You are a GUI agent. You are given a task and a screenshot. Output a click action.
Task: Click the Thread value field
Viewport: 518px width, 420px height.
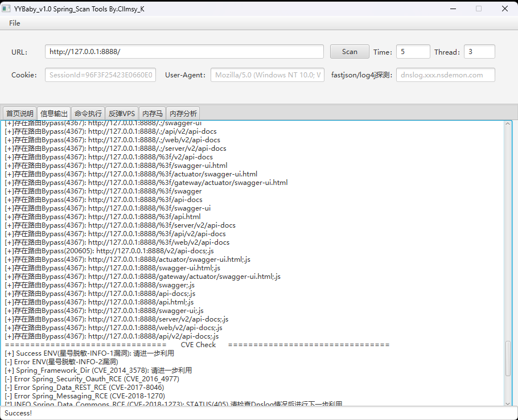point(479,52)
